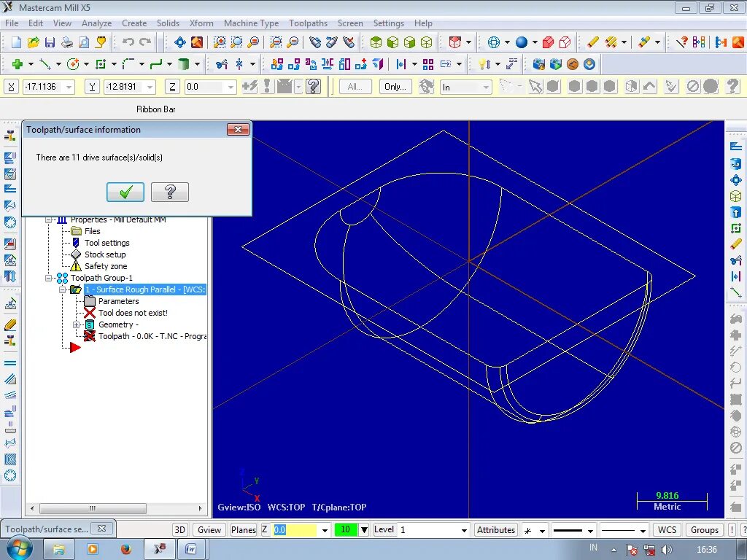Click the Create rectangle icon

pos(101,64)
